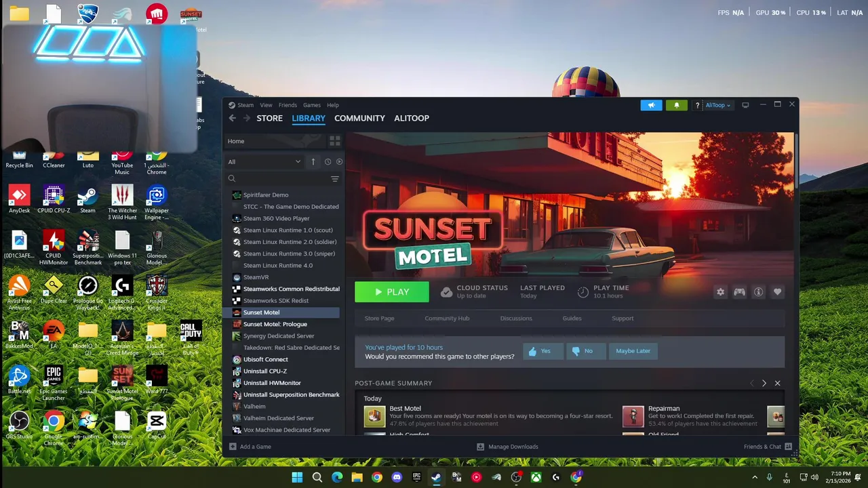The image size is (868, 488).
Task: Select Sunset Motel: Prologue in library
Action: [x=284, y=324]
